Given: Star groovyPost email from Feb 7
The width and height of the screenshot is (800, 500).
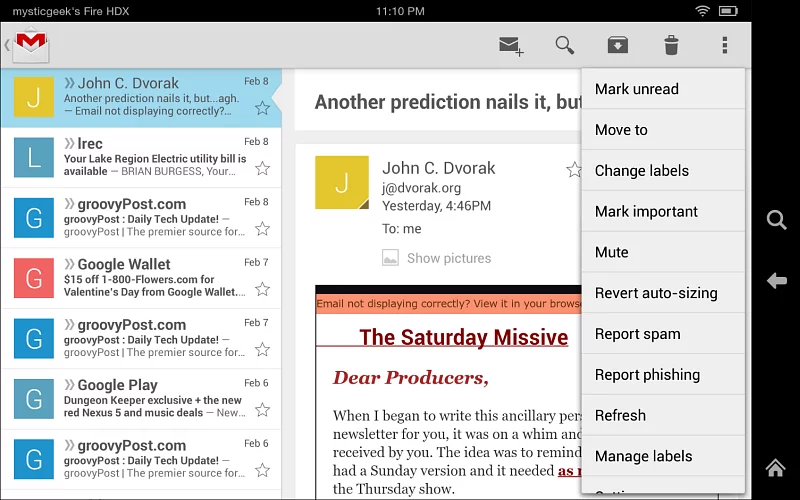Looking at the screenshot, I should click(x=262, y=349).
